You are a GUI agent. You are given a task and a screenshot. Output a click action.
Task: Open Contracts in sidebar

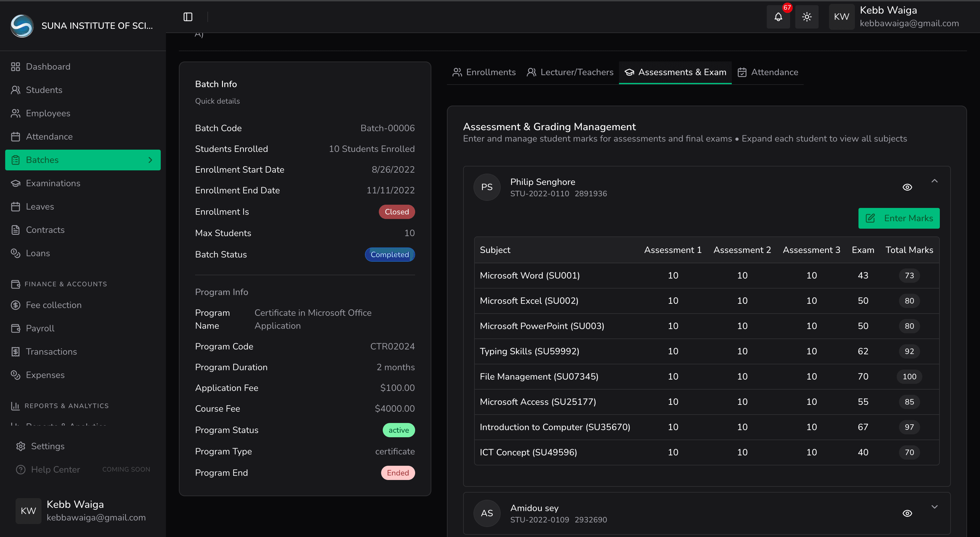(45, 230)
